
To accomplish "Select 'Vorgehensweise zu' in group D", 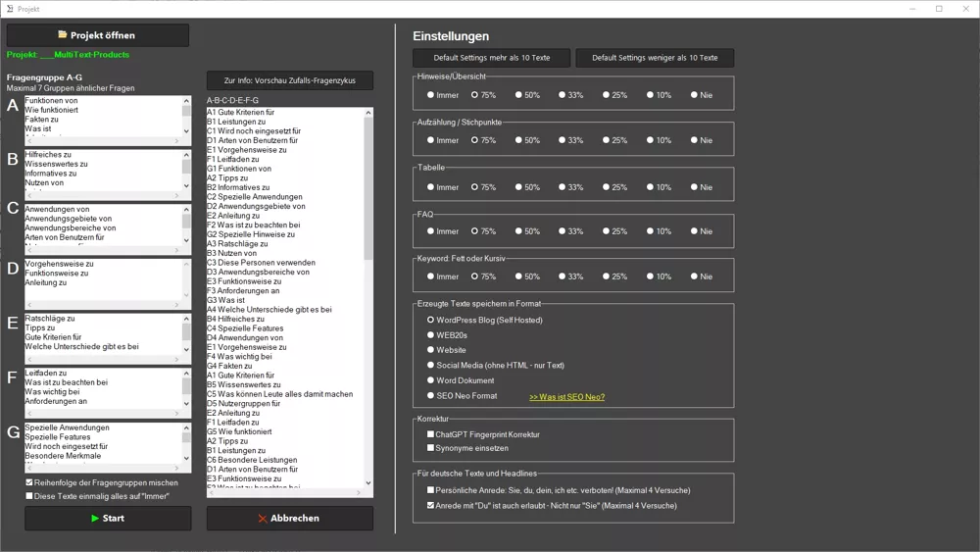I will point(60,264).
